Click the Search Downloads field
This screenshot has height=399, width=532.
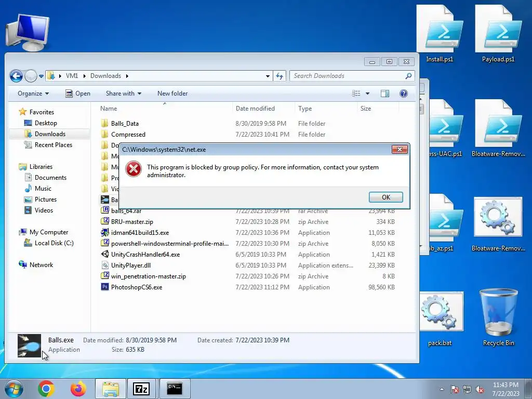click(x=352, y=76)
